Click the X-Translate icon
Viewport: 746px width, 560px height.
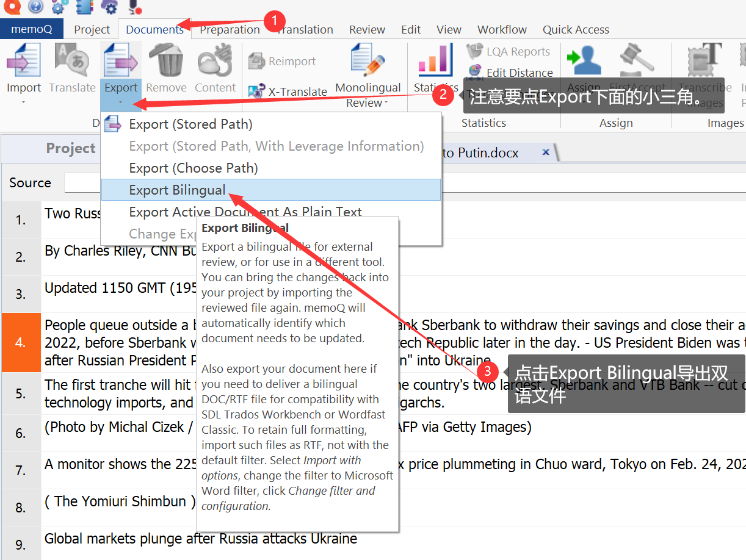coord(257,92)
